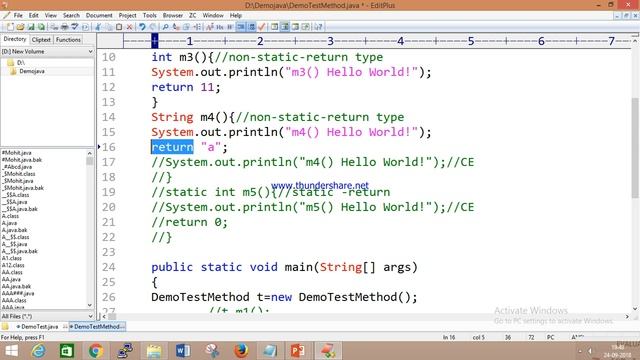
Task: Open the Browser menu
Action: 173,16
